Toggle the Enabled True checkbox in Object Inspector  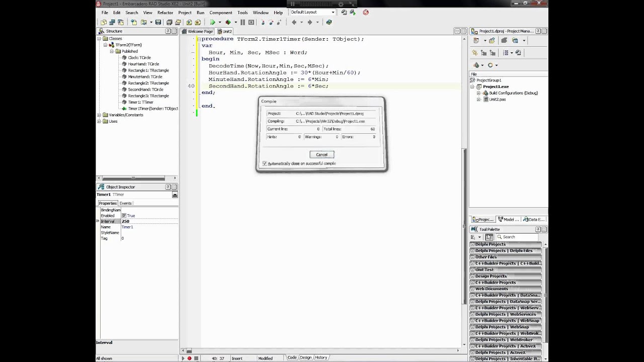click(x=124, y=216)
